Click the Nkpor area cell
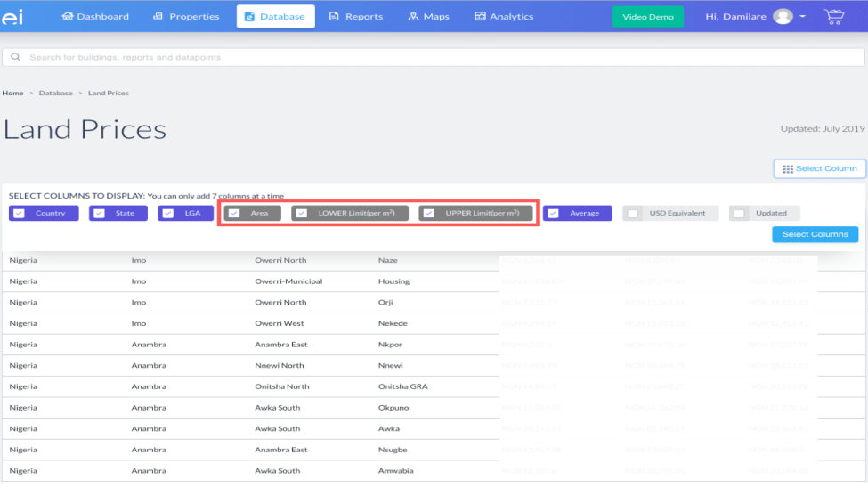The height and width of the screenshot is (488, 868). [x=390, y=345]
